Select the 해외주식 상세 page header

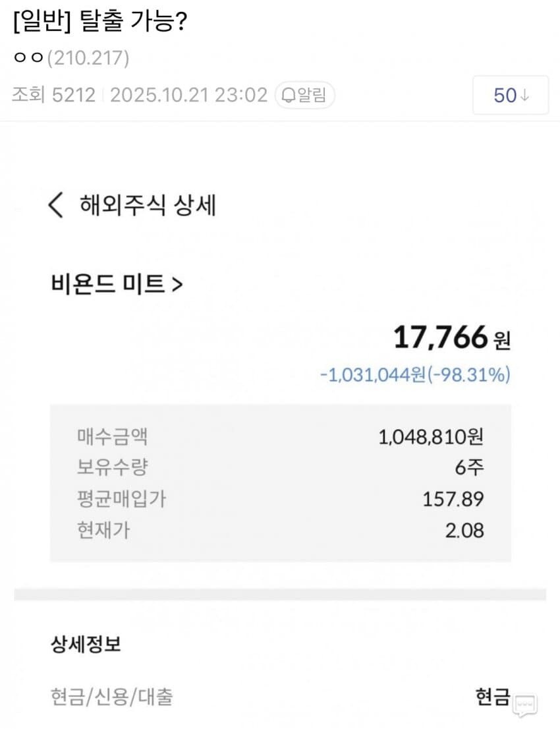coord(148,205)
